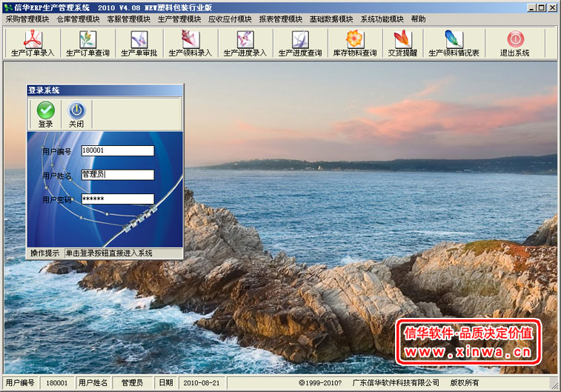Image resolution: width=561 pixels, height=392 pixels.
Task: Open 帮助 menu
Action: 418,19
